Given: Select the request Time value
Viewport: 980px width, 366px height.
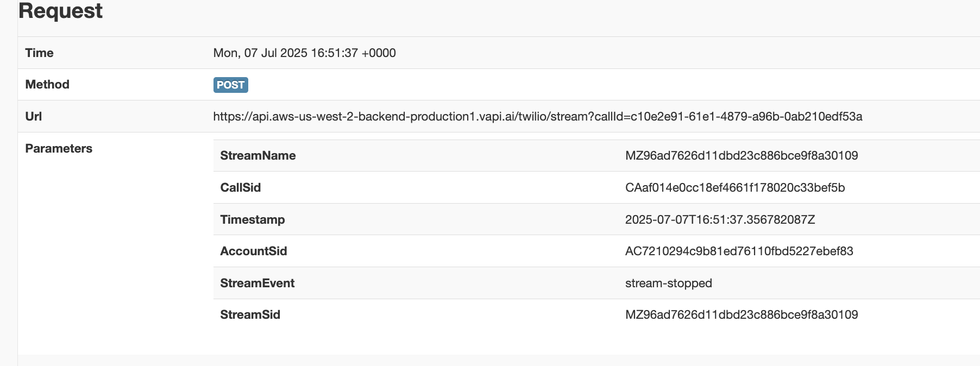Looking at the screenshot, I should [304, 53].
